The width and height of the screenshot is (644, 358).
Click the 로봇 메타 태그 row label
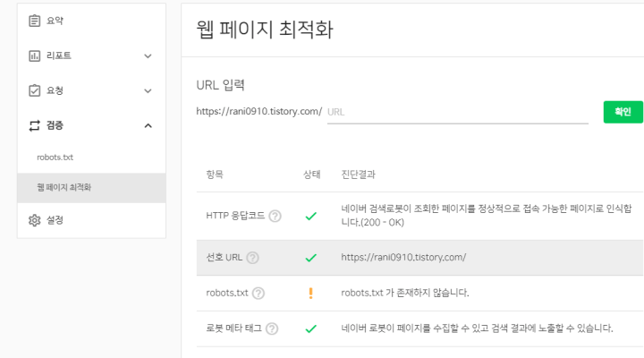[233, 328]
